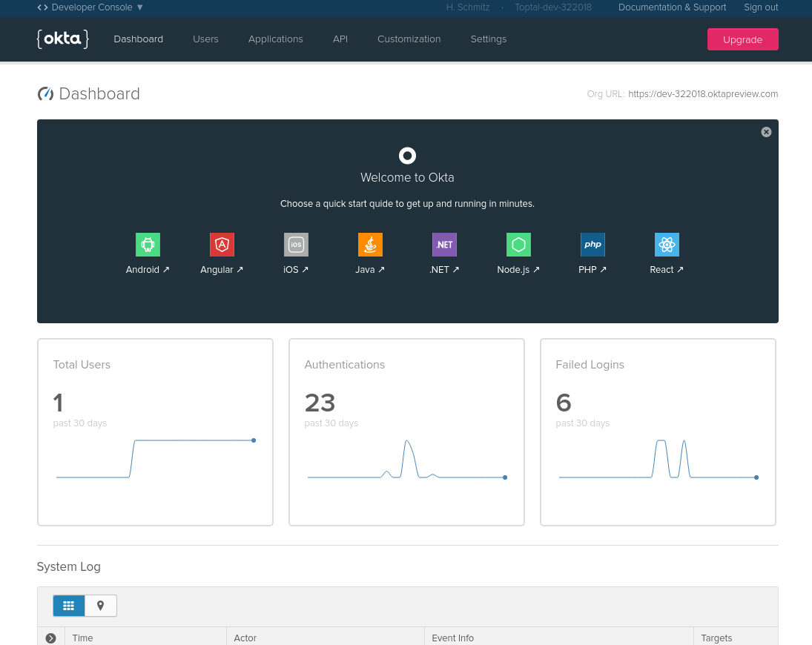This screenshot has width=812, height=645.
Task: Open the PHP quick start icon
Action: click(593, 245)
